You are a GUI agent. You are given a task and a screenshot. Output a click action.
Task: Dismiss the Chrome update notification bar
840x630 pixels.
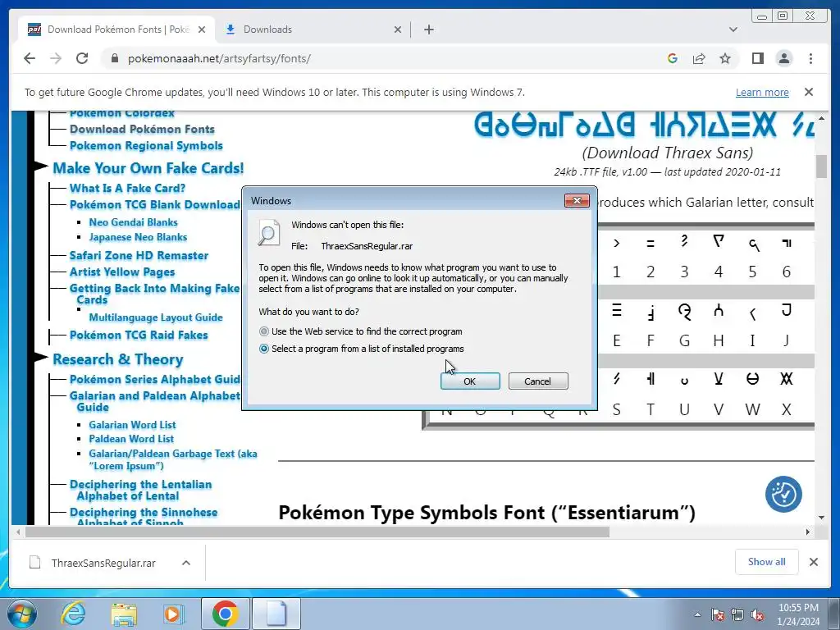[x=808, y=92]
